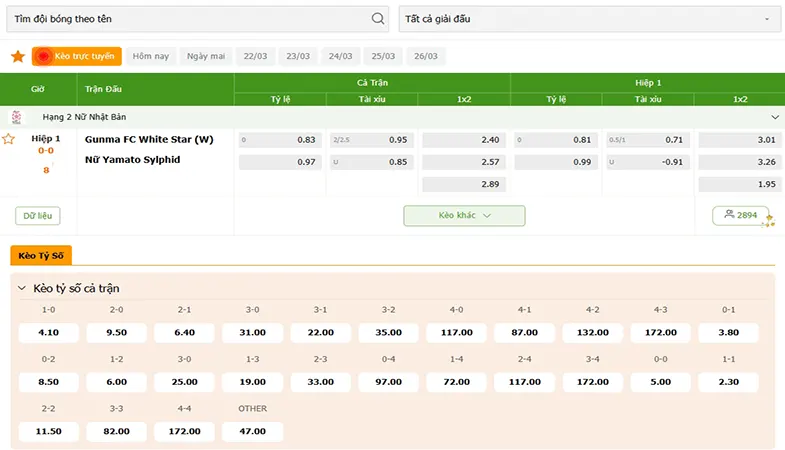Click the Japan Women league logo icon
Screen dimensions: 785x450
(17, 117)
